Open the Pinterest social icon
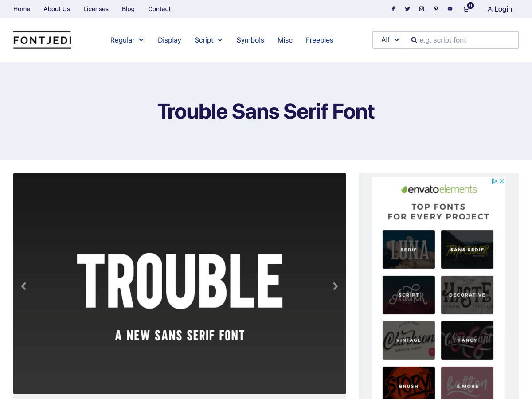 coord(436,9)
